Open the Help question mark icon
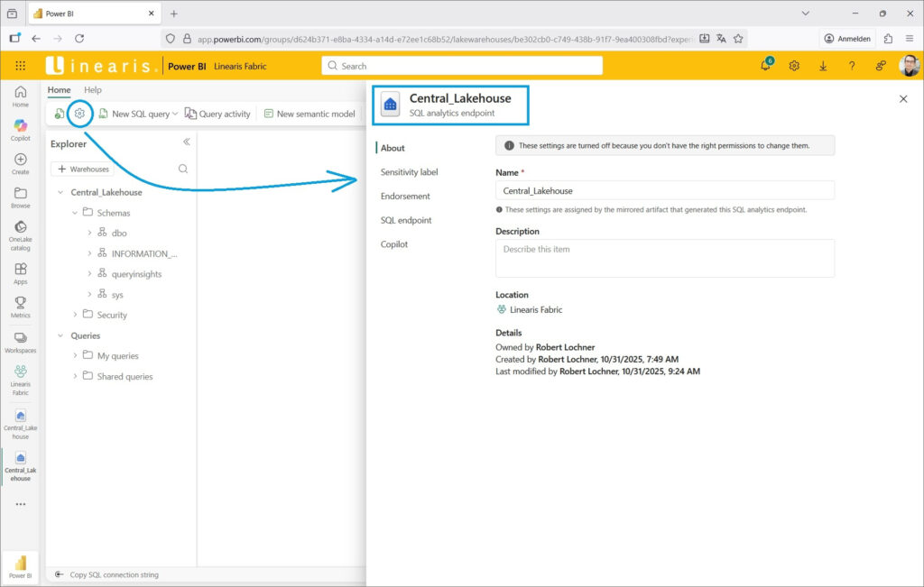 click(x=852, y=66)
